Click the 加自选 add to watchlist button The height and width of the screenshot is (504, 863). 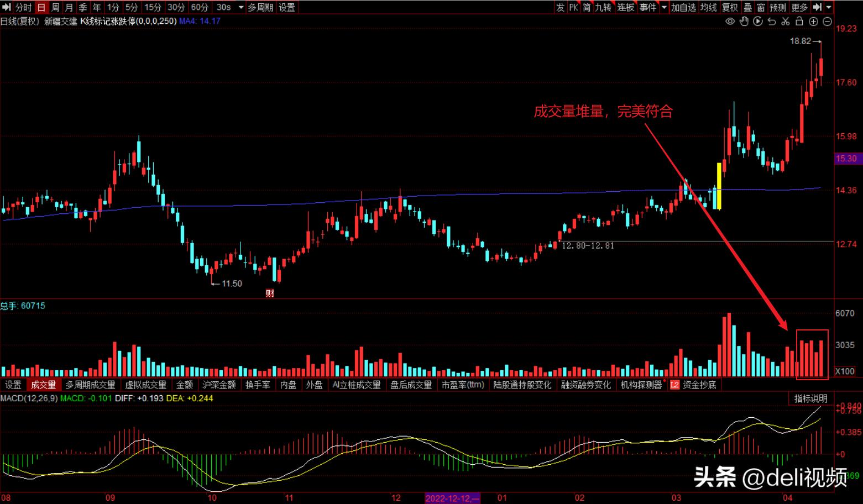[683, 7]
